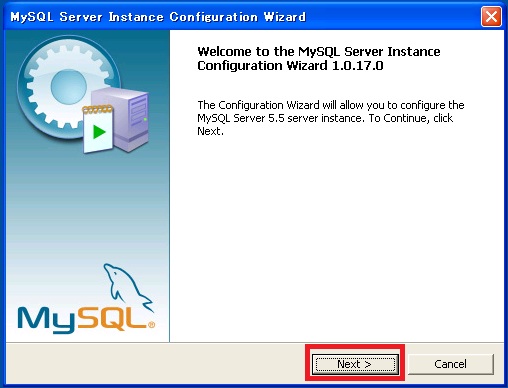Click the window title bar text
This screenshot has height=388, width=508.
[x=158, y=17]
